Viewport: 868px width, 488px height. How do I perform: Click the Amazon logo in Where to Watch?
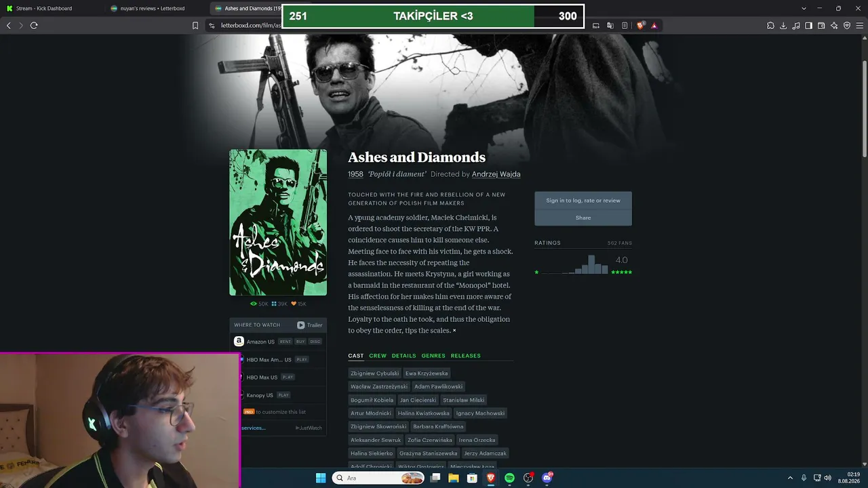pos(239,342)
